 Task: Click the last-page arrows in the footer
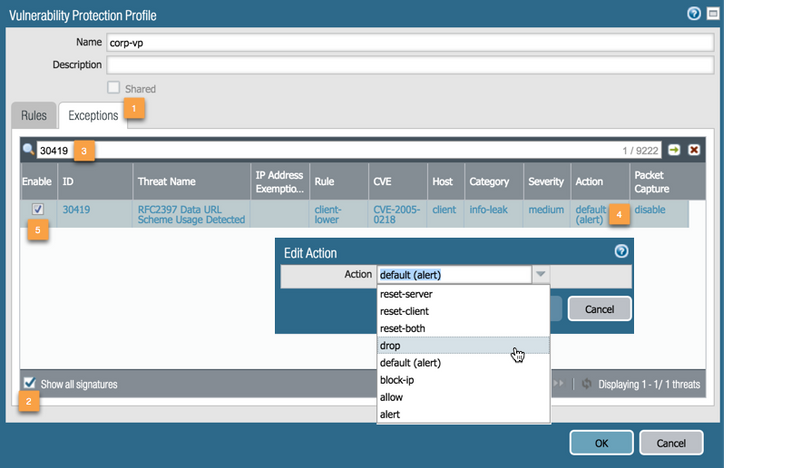559,384
